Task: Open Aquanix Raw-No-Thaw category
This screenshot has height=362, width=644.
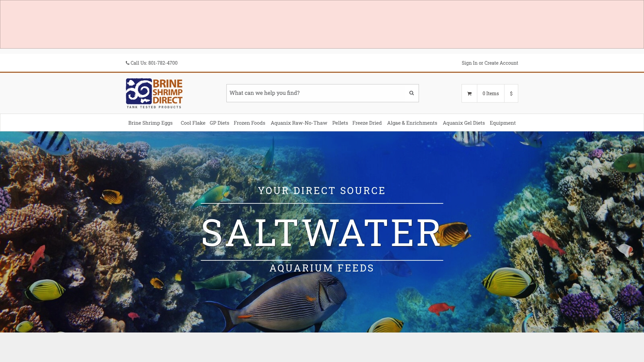Action: [299, 123]
